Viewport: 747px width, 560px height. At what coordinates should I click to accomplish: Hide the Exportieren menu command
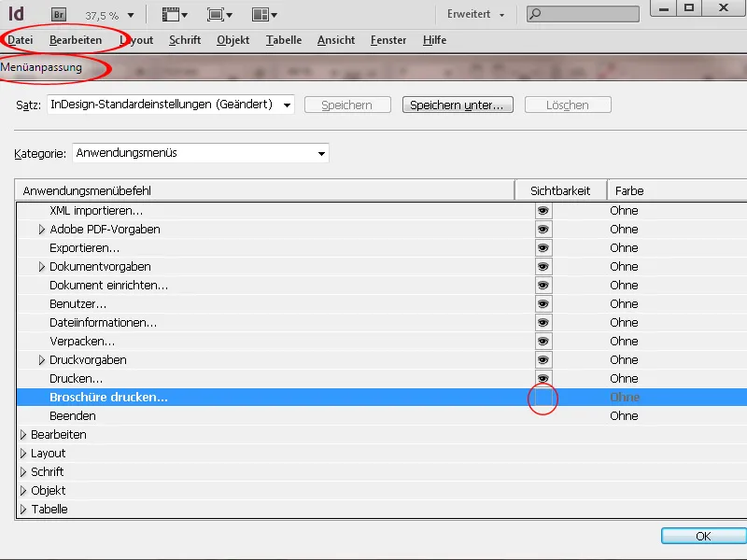coord(543,247)
